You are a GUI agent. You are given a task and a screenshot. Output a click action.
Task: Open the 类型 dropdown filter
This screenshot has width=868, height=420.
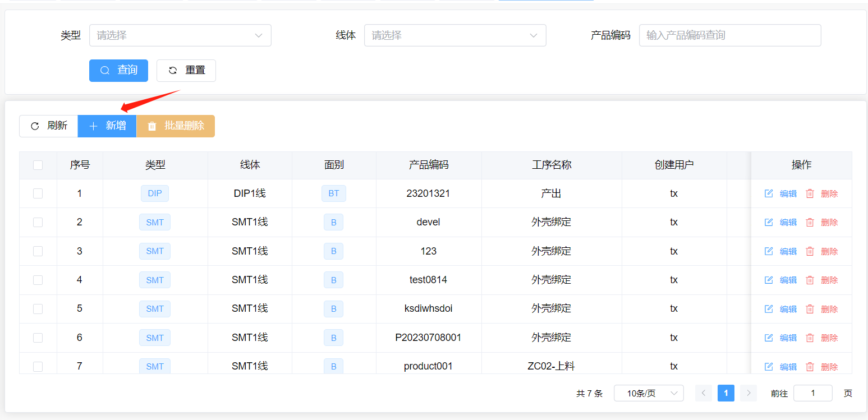click(x=180, y=35)
